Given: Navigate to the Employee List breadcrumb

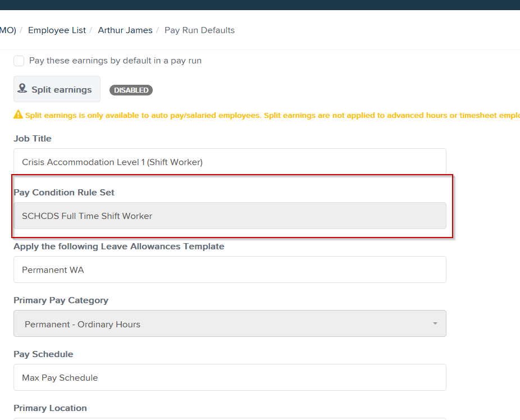Looking at the screenshot, I should tap(57, 30).
